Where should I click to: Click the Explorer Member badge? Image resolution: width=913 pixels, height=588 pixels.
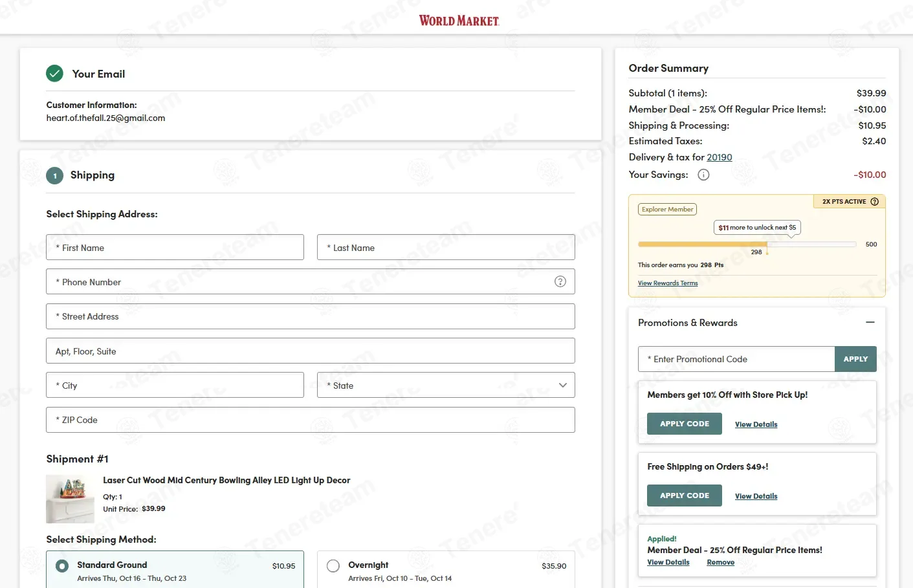[x=667, y=209]
